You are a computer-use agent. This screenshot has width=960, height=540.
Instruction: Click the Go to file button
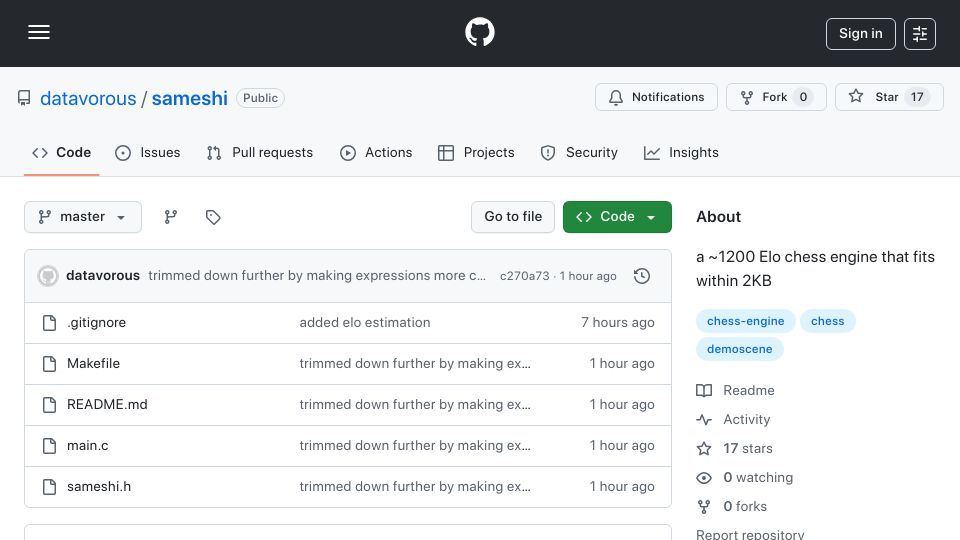(513, 217)
